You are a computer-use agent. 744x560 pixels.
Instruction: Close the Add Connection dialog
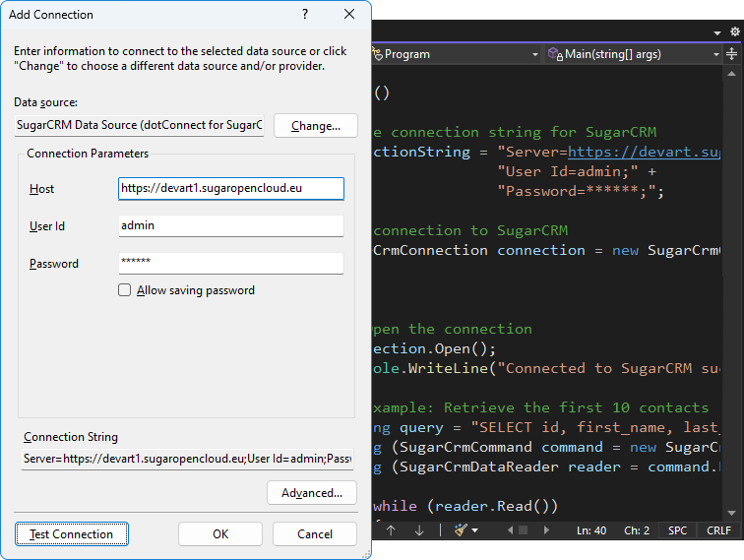[349, 14]
